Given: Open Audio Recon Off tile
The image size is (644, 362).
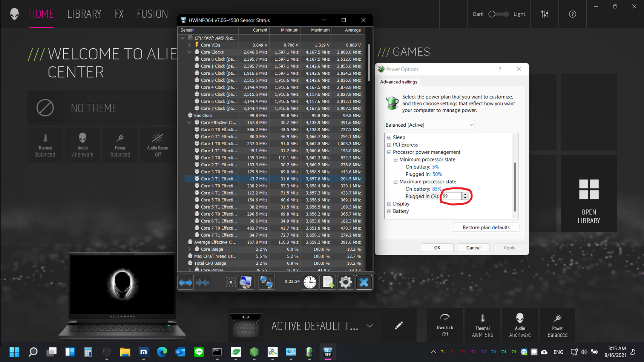Looking at the screenshot, I should pos(158,145).
